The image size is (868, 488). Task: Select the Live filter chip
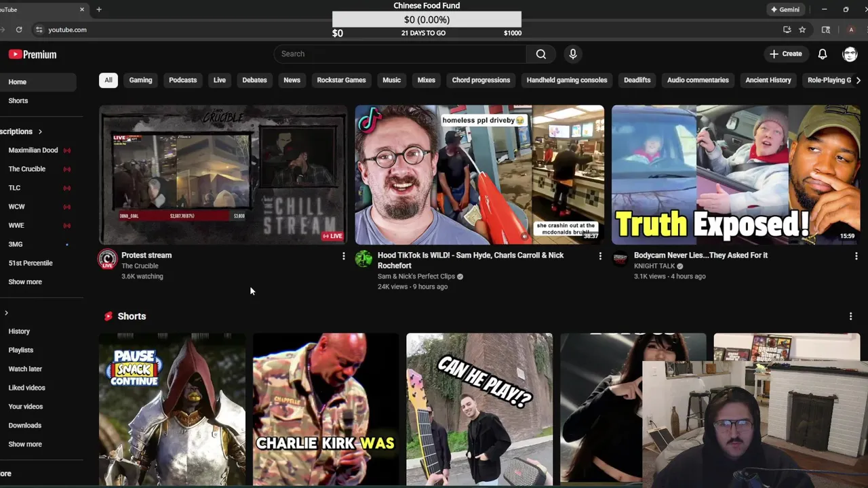tap(220, 80)
